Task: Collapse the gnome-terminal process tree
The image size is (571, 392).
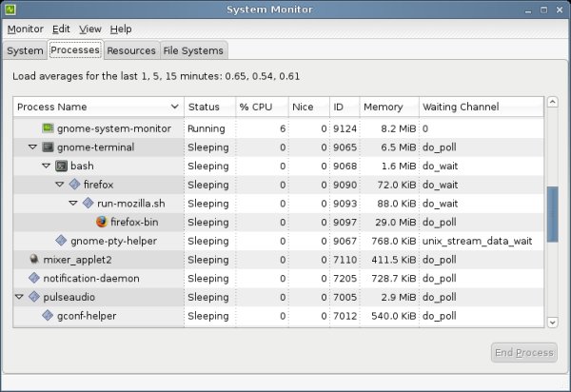Action: (32, 147)
